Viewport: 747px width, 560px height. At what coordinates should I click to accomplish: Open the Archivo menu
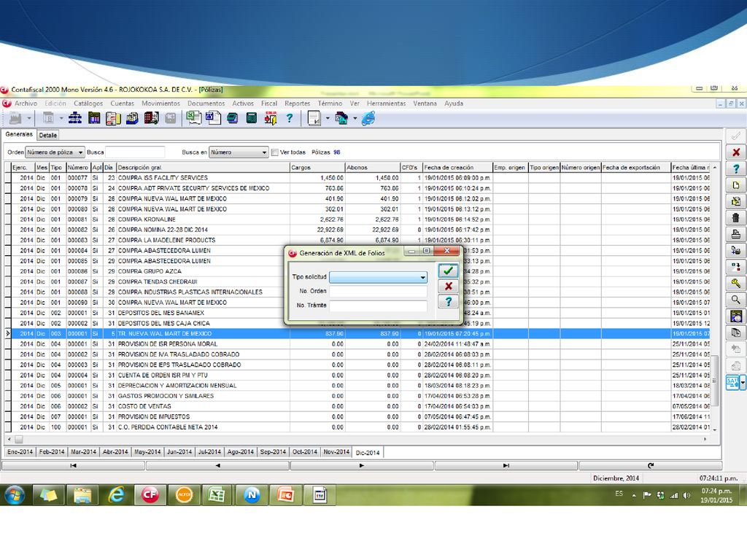coord(26,104)
